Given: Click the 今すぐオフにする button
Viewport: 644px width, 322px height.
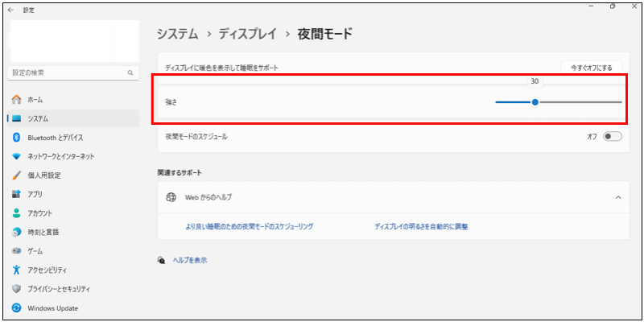Looking at the screenshot, I should 591,68.
